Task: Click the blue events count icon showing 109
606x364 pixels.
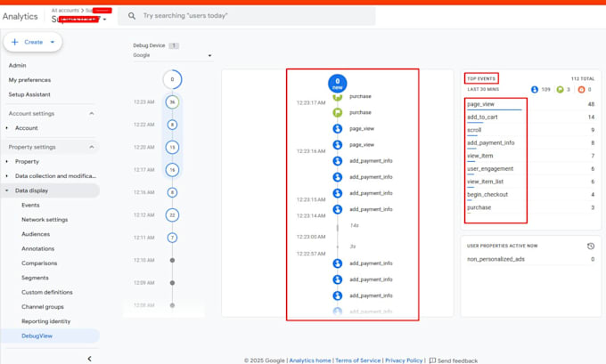Action: pyautogui.click(x=535, y=90)
